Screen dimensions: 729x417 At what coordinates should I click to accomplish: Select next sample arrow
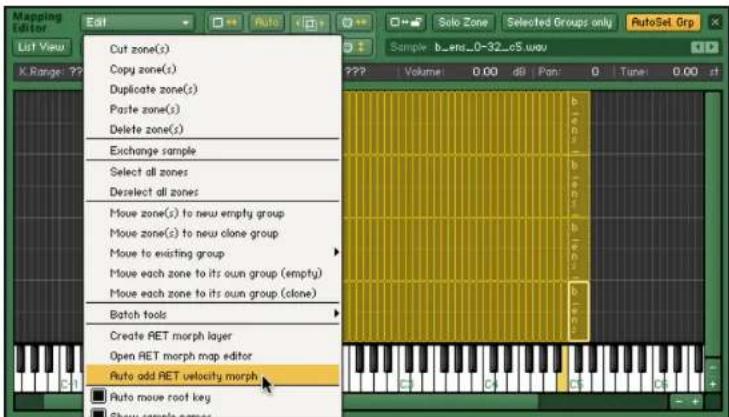click(712, 47)
